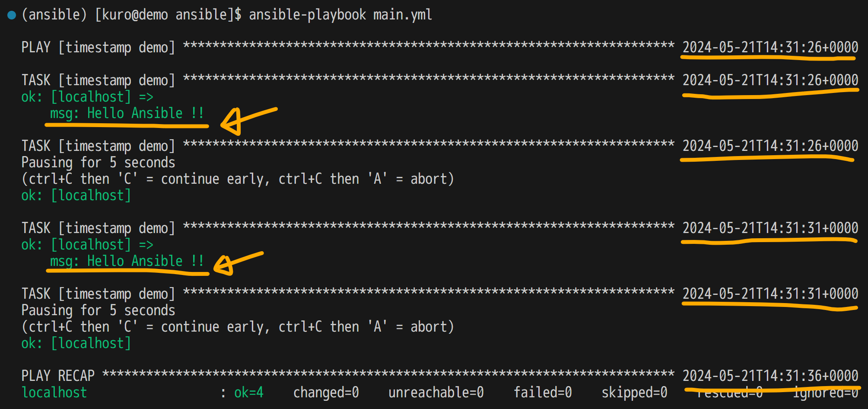Click the timestamp on the PLAY header line
The image size is (868, 409).
(x=770, y=47)
